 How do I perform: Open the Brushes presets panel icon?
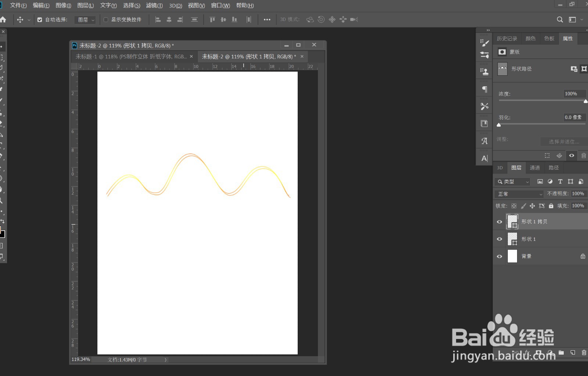484,55
